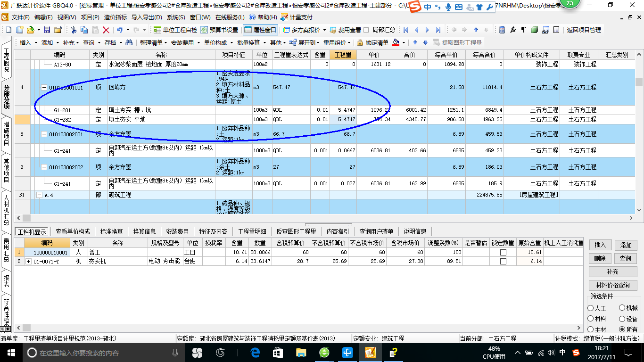Collapse the 010103001001 回填方 item
The height and width of the screenshot is (362, 644).
tap(44, 88)
